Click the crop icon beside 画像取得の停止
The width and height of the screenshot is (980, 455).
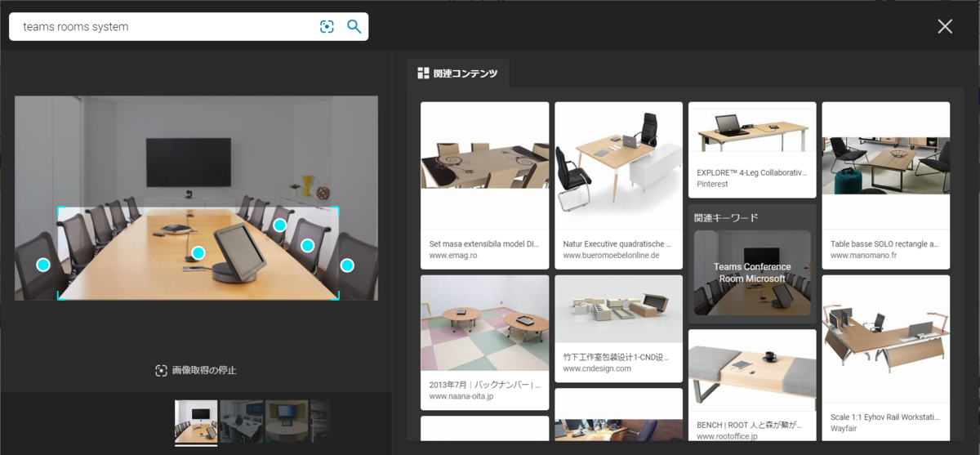point(161,371)
